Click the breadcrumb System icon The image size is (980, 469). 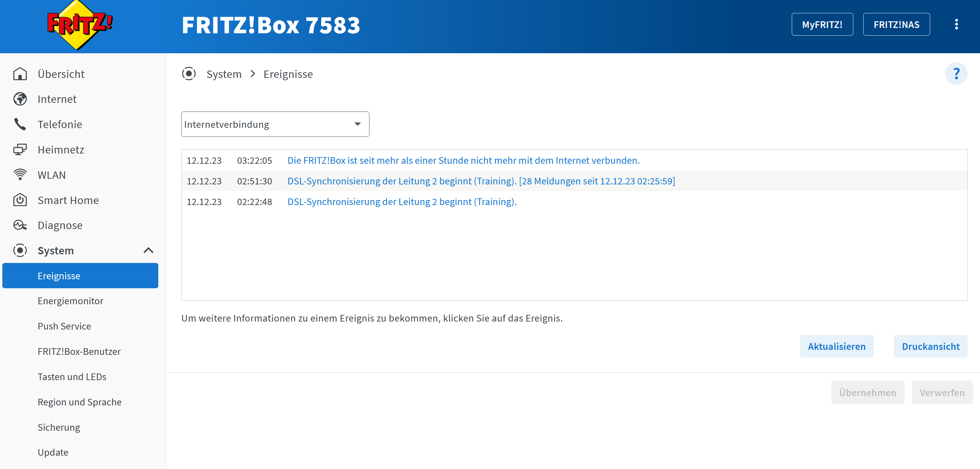coord(189,74)
